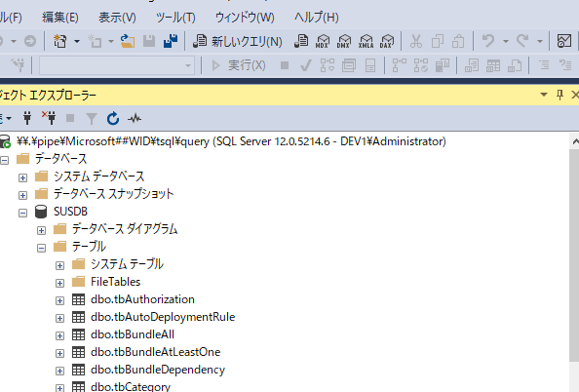
Task: Select dbo.tbBundleAtLeastOne table
Action: (x=155, y=352)
